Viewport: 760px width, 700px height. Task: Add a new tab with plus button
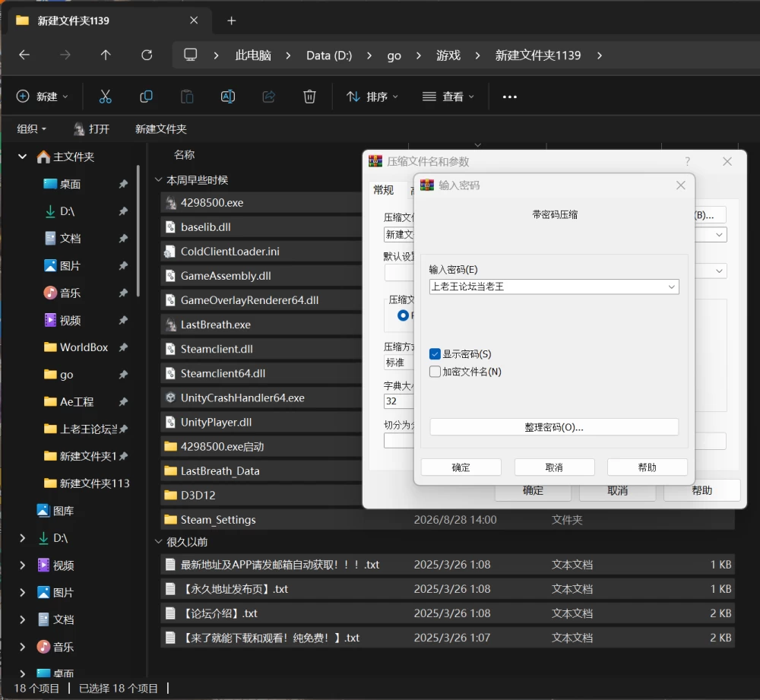tap(232, 21)
